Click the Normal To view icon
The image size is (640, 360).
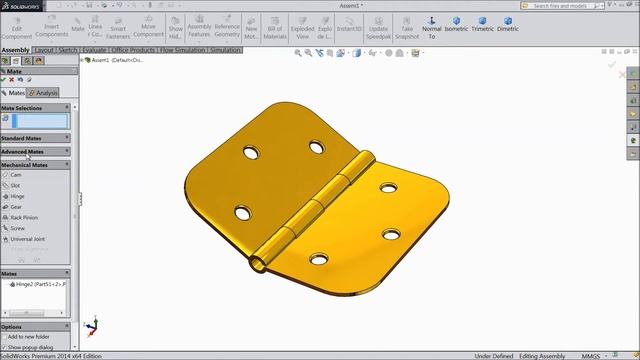(x=431, y=28)
